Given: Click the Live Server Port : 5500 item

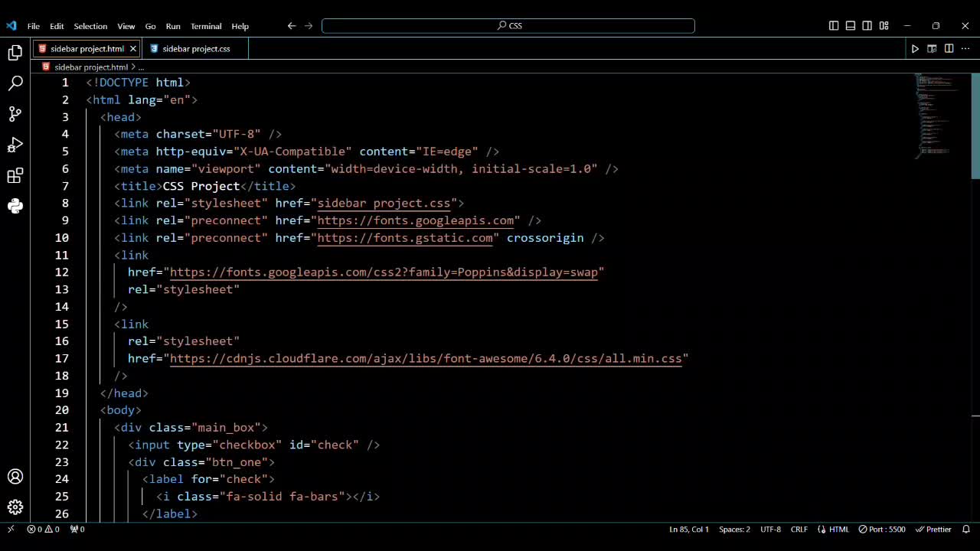Looking at the screenshot, I should pyautogui.click(x=882, y=529).
